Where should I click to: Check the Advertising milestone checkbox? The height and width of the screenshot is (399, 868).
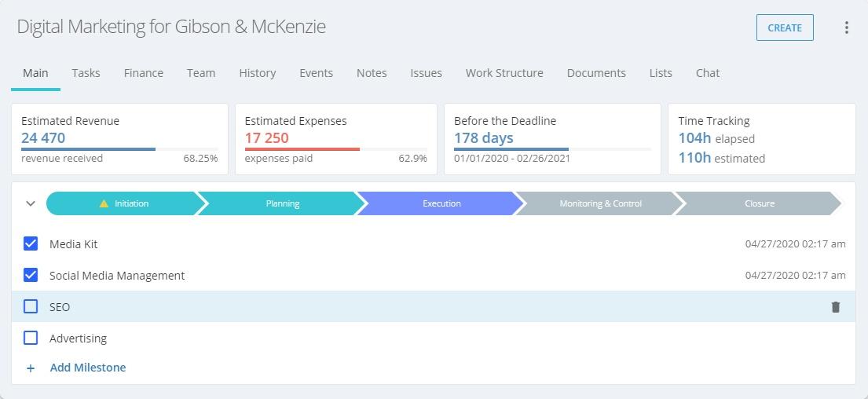[31, 338]
